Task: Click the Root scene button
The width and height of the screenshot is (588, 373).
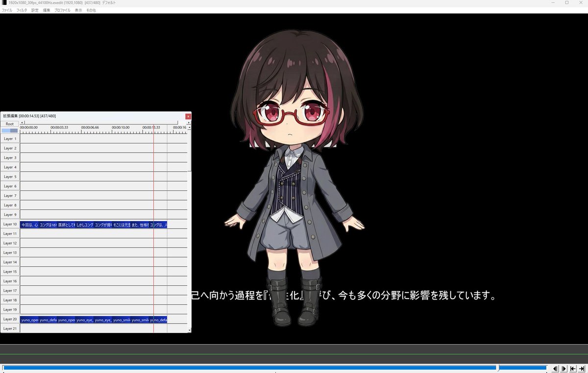Action: click(x=10, y=124)
